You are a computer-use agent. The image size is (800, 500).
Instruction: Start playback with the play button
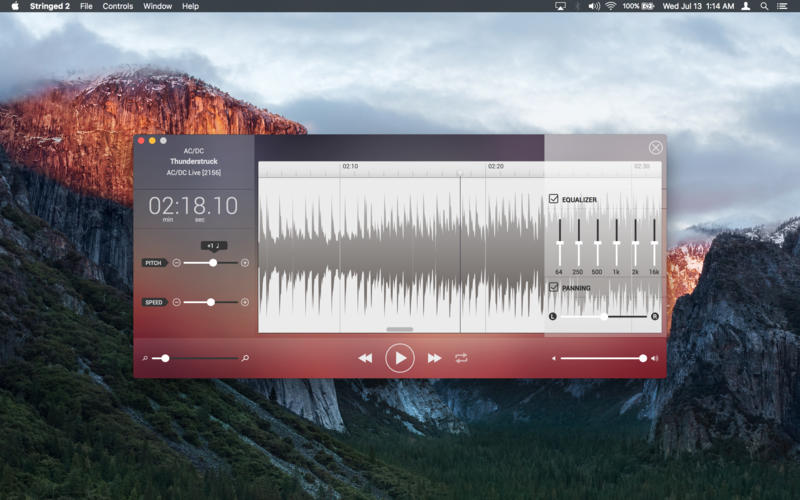point(399,358)
